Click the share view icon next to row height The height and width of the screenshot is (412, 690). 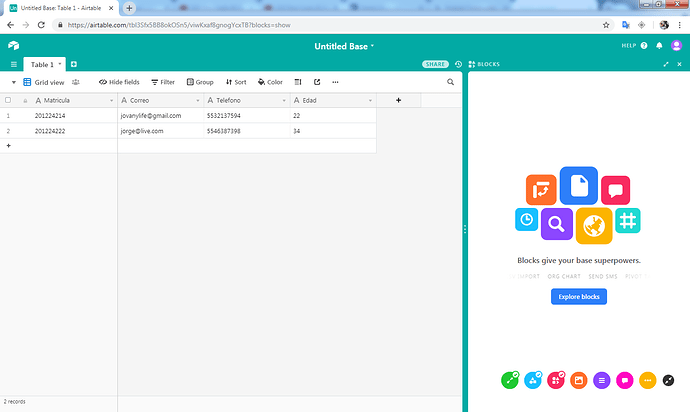[x=317, y=82]
